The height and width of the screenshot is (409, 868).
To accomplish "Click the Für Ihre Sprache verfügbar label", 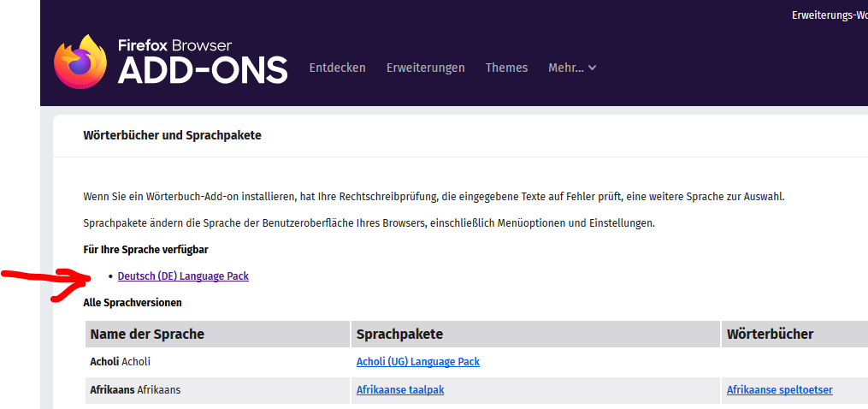I will pos(145,249).
